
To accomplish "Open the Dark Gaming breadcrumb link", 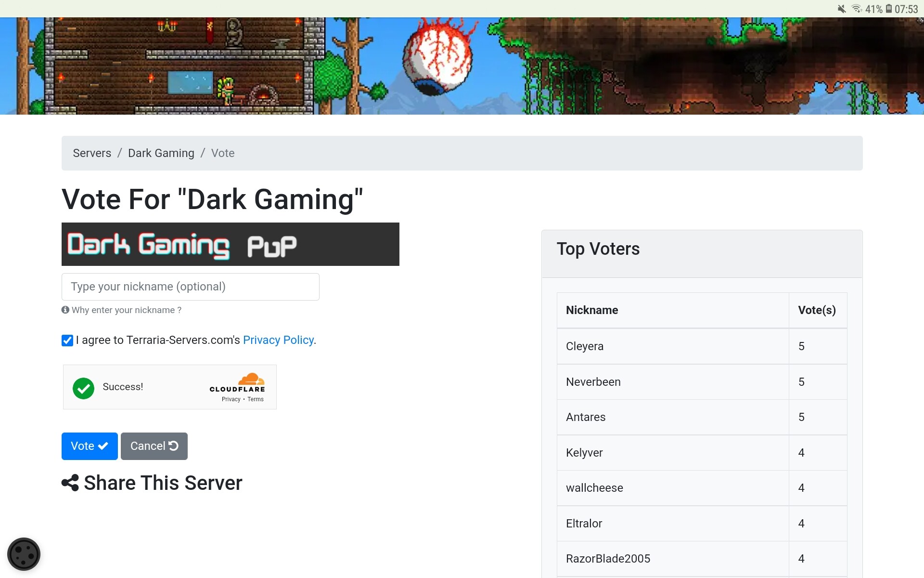I will pyautogui.click(x=161, y=153).
